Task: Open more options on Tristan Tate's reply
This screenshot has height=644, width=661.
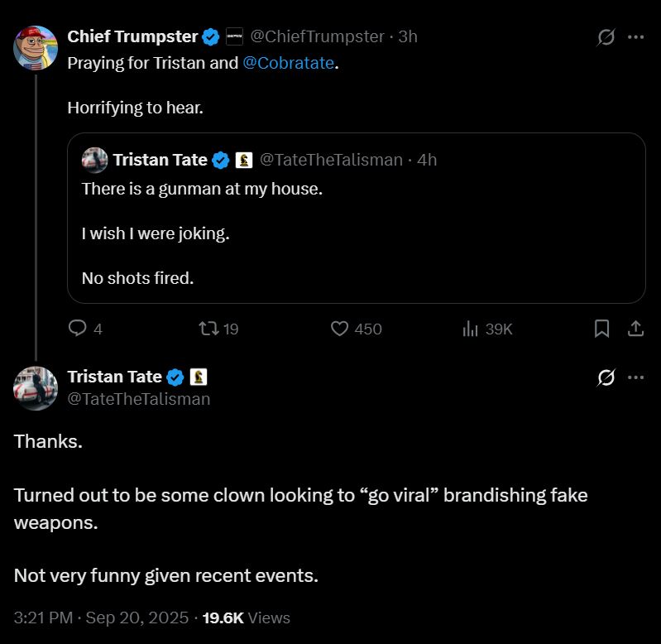Action: 635,377
